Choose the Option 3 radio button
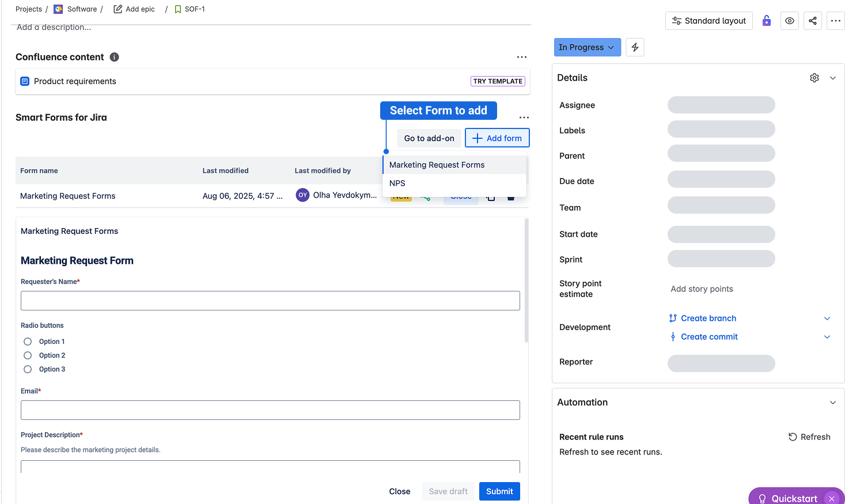 coord(28,369)
